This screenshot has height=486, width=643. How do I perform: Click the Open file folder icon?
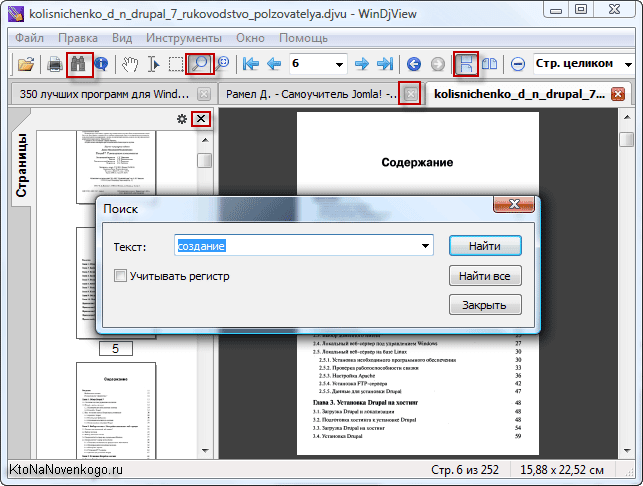tap(25, 64)
